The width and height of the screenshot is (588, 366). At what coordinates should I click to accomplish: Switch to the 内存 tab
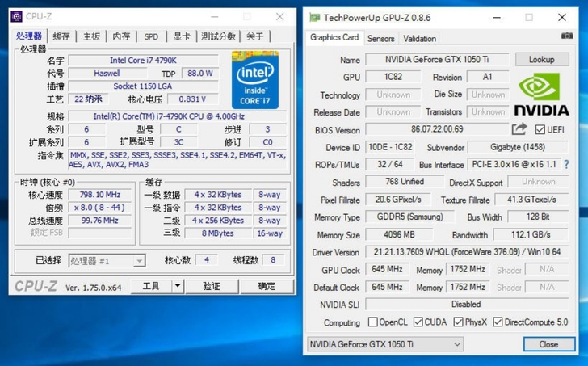coord(121,36)
